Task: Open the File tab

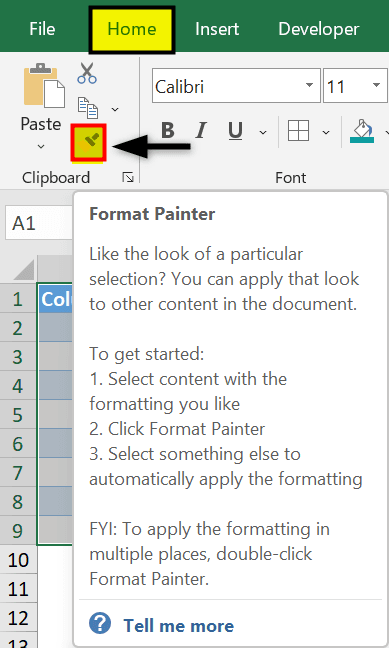Action: [x=42, y=29]
